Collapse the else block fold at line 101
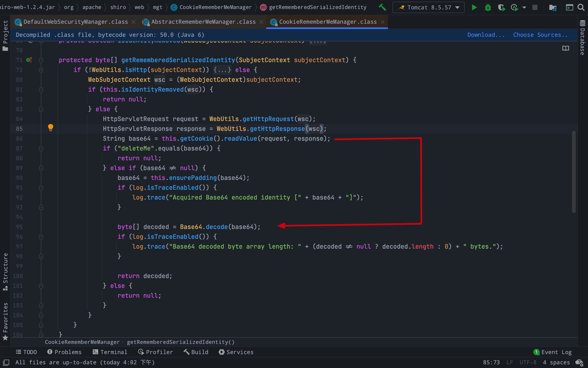The width and height of the screenshot is (588, 368). tap(41, 286)
